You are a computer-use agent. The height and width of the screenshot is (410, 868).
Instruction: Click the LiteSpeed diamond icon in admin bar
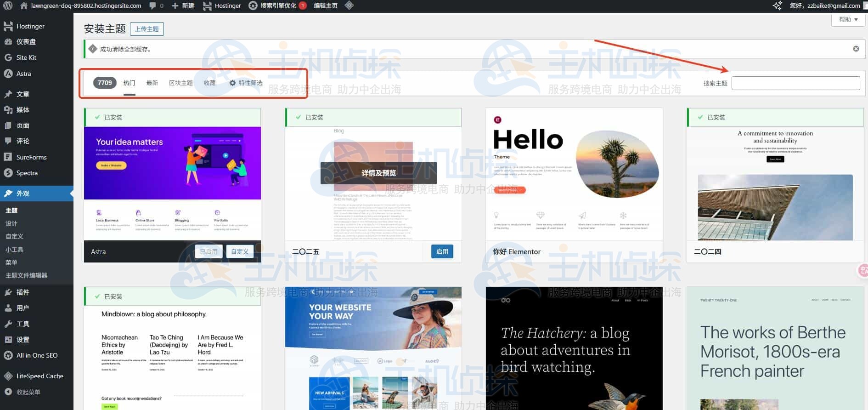point(349,6)
